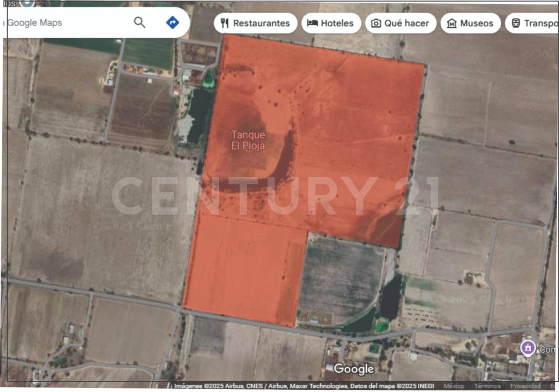
Task: Open the Términos link in footer
Action: pos(487,386)
